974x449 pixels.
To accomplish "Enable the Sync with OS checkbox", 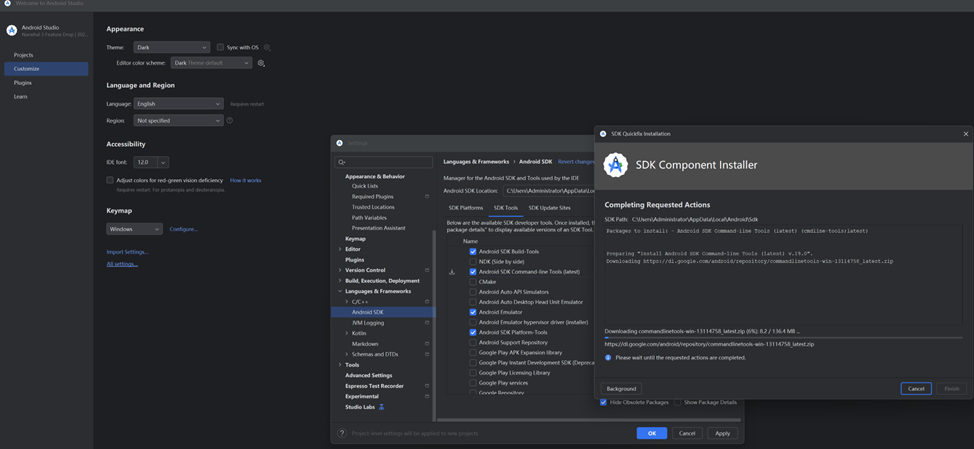I will pyautogui.click(x=221, y=47).
